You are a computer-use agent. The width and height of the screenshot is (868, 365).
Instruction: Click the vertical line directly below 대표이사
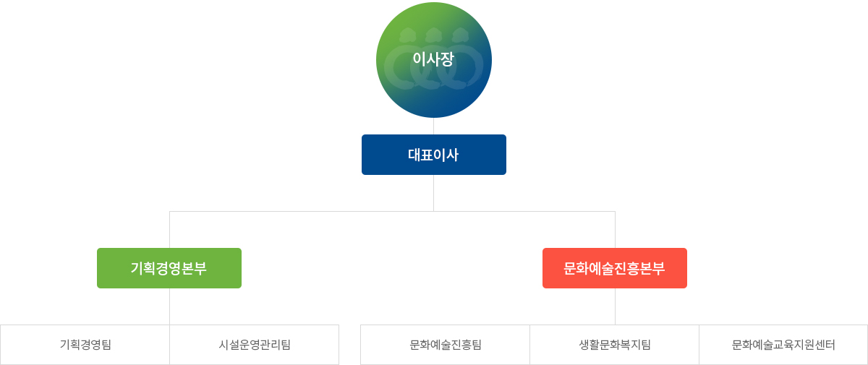click(x=434, y=193)
